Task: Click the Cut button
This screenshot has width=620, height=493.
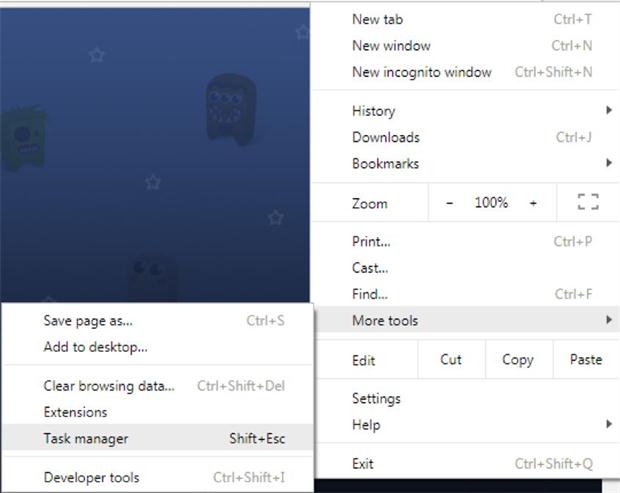Action: pyautogui.click(x=451, y=359)
